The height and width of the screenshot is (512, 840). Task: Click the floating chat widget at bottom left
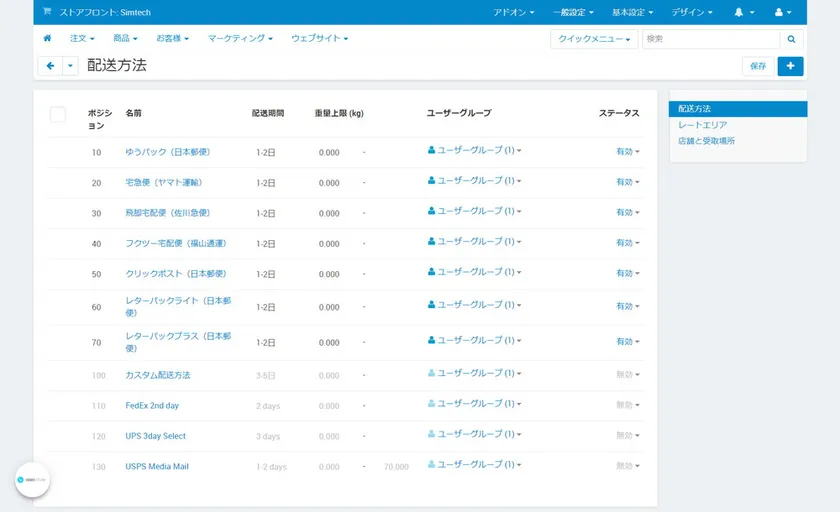point(32,480)
